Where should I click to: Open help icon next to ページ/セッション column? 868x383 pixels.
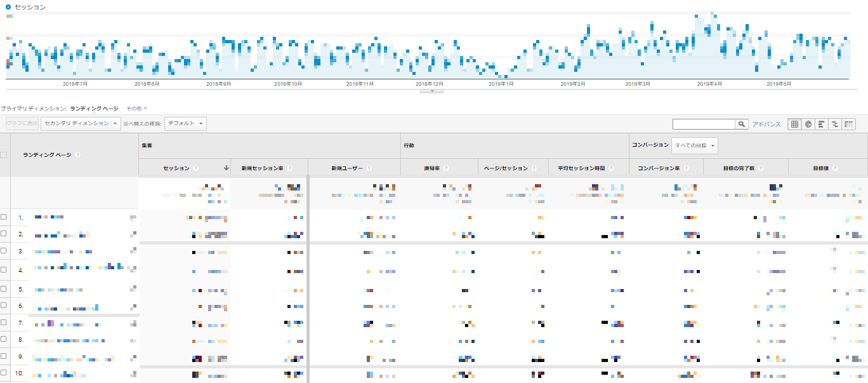point(534,168)
